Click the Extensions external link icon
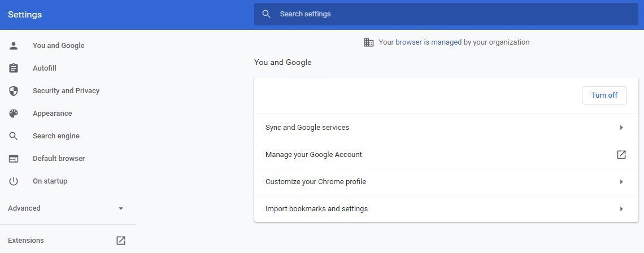This screenshot has height=253, width=644. click(x=121, y=241)
